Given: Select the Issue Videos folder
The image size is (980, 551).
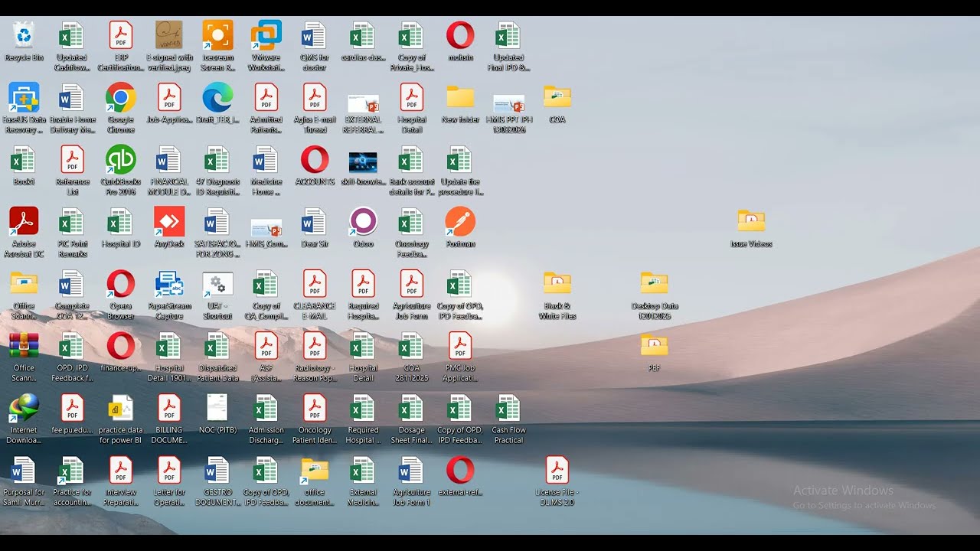Looking at the screenshot, I should [x=751, y=222].
